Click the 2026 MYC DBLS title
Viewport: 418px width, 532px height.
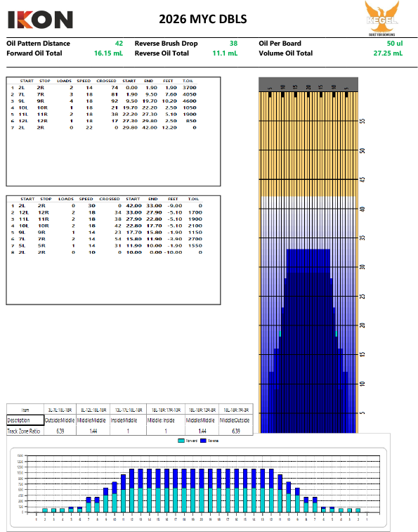tap(203, 19)
